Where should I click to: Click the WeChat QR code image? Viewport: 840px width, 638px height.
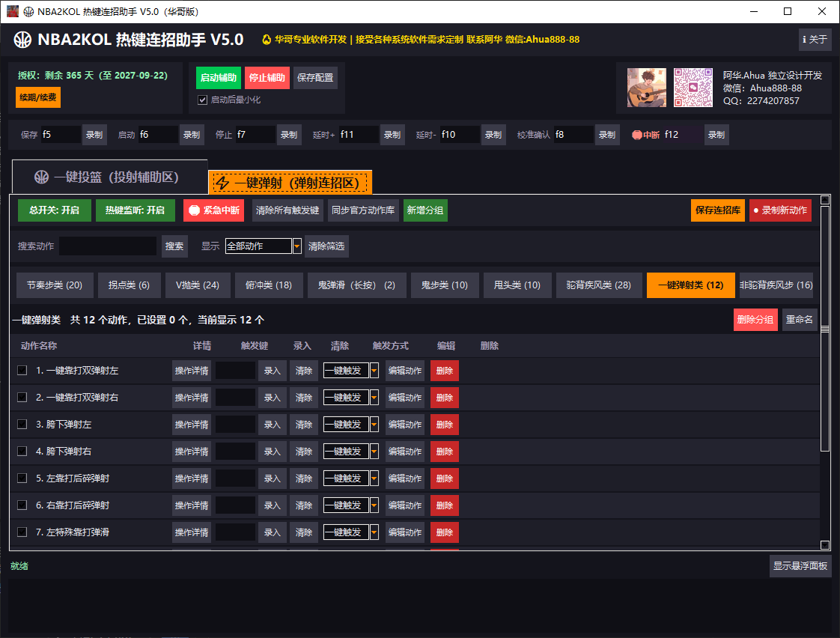tap(693, 88)
